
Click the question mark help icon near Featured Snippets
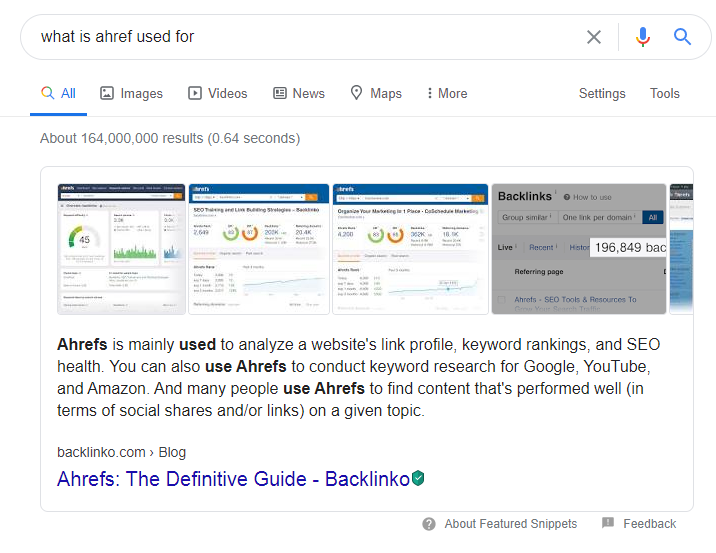click(x=429, y=524)
